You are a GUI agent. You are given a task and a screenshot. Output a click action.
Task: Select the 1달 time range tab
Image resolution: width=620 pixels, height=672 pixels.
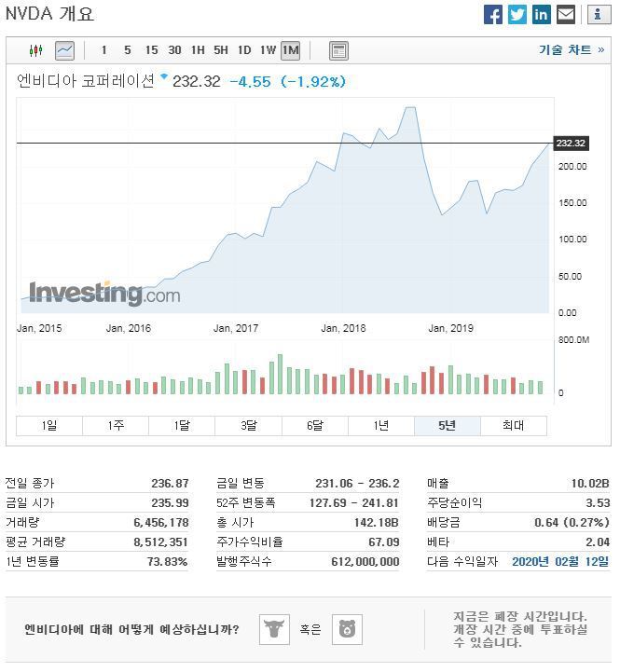click(182, 426)
